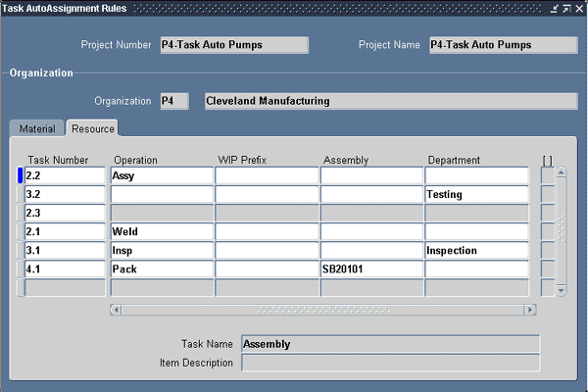This screenshot has height=392, width=588.
Task: Click the horizontal scrollbar right arrow
Action: click(530, 310)
